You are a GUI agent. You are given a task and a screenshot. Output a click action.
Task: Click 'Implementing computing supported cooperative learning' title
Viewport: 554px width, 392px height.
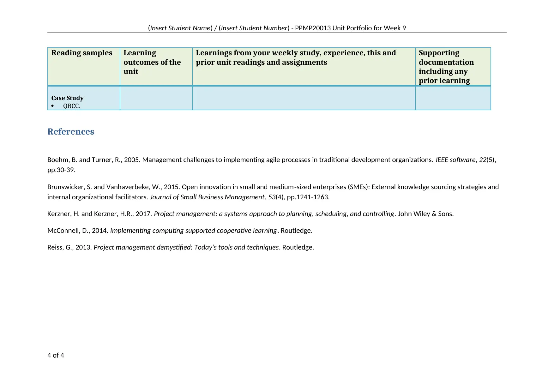tap(193, 231)
